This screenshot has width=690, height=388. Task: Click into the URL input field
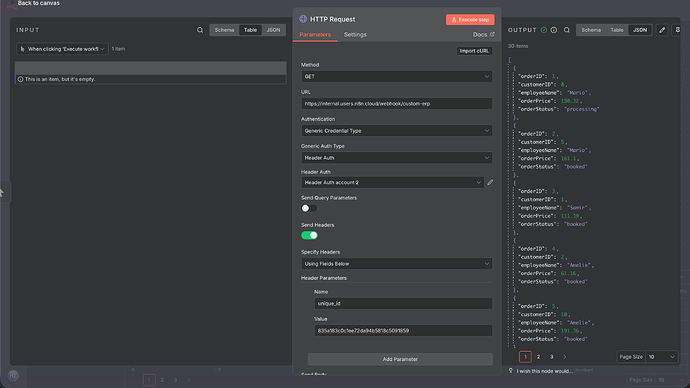point(396,103)
